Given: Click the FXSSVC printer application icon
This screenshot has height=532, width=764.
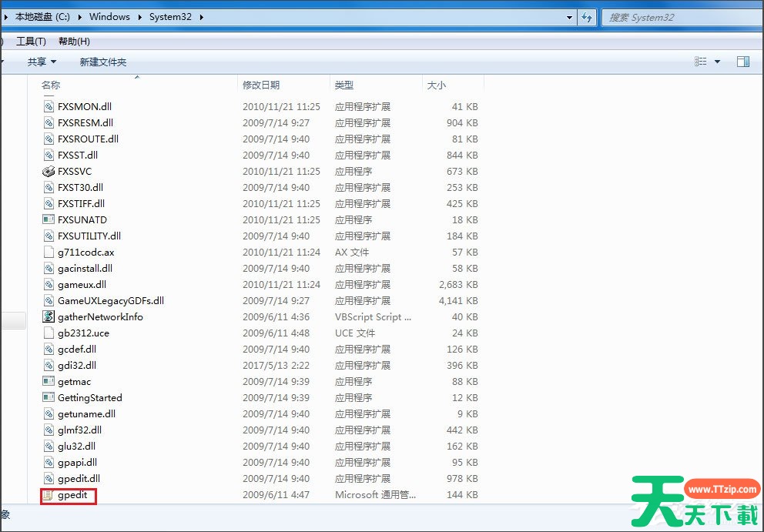Looking at the screenshot, I should point(48,171).
